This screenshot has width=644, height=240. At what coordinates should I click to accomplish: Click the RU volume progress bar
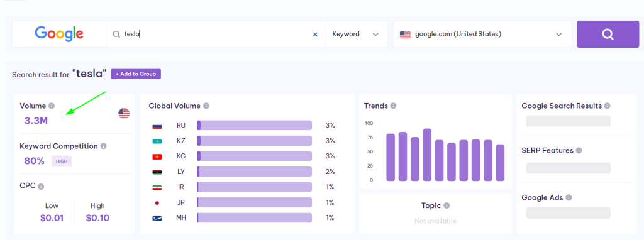(254, 126)
